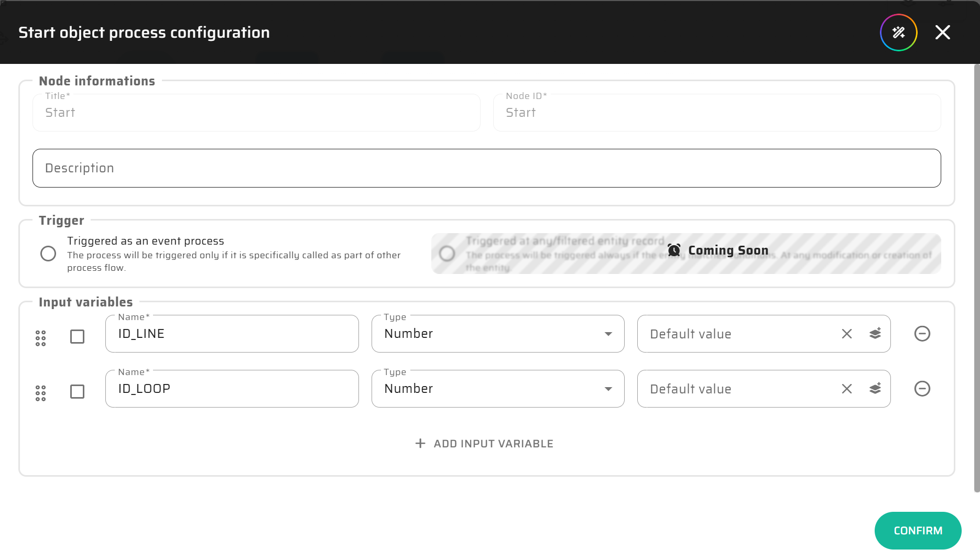Open layers picker for ID_LOOP default value

tap(875, 389)
